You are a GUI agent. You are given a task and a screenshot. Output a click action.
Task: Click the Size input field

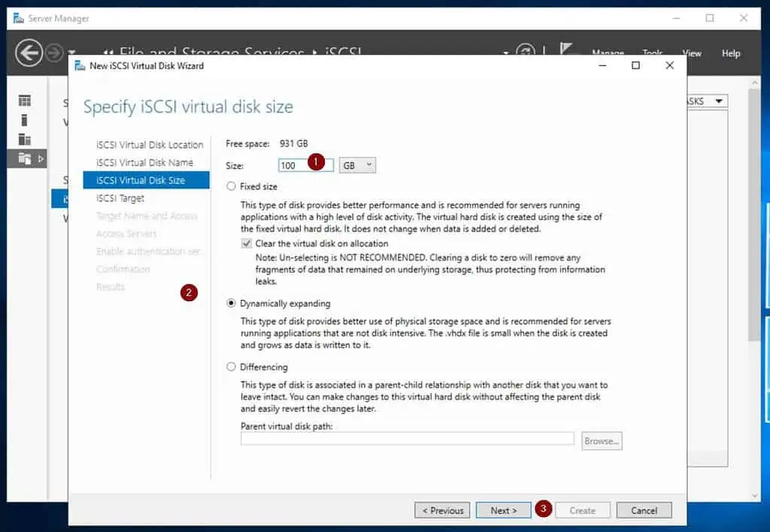point(305,165)
